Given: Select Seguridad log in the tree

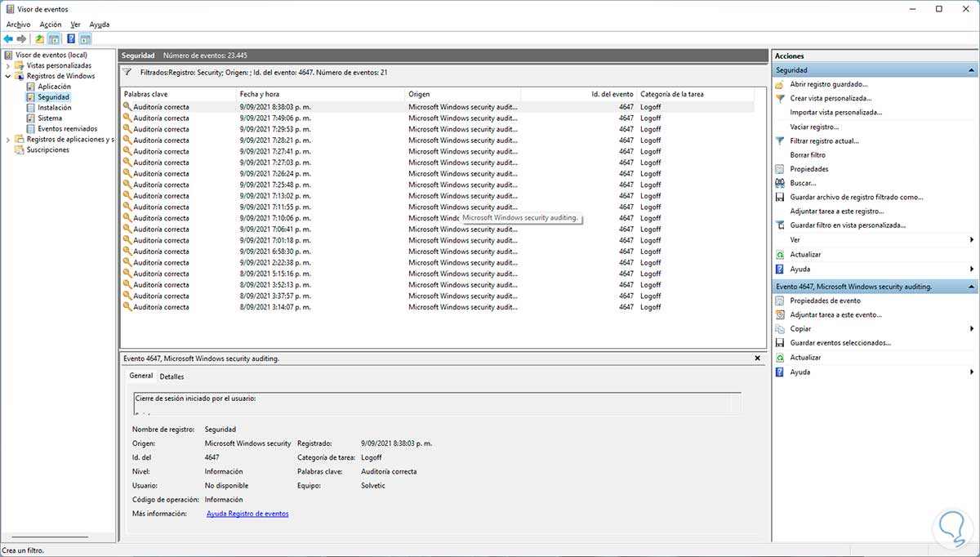Looking at the screenshot, I should coord(54,97).
